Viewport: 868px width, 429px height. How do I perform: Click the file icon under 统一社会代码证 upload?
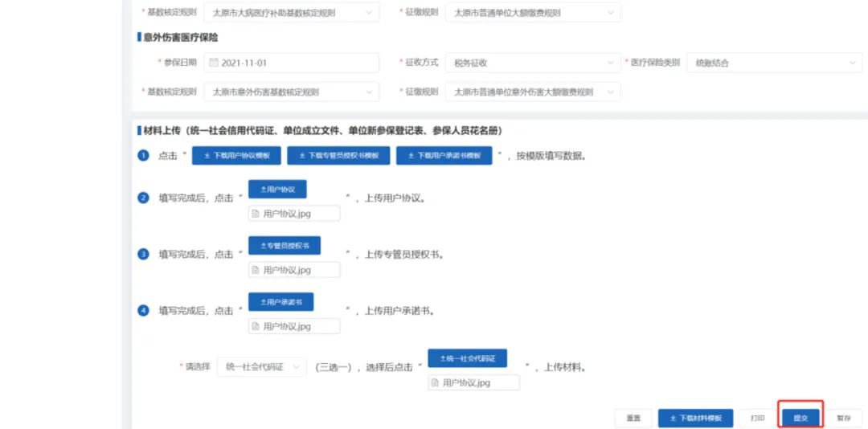click(436, 382)
